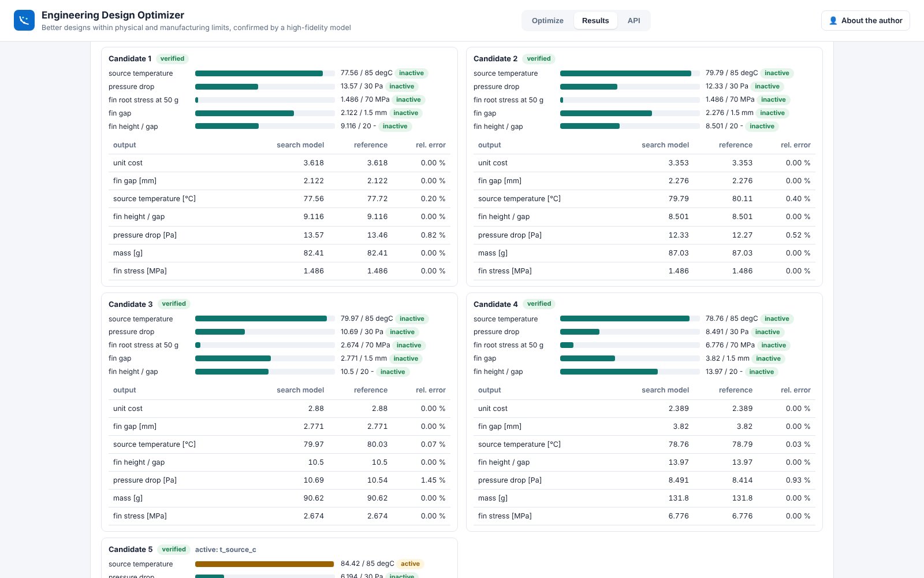This screenshot has width=924, height=578.
Task: Click the verified badge on Candidate 2
Action: (539, 58)
